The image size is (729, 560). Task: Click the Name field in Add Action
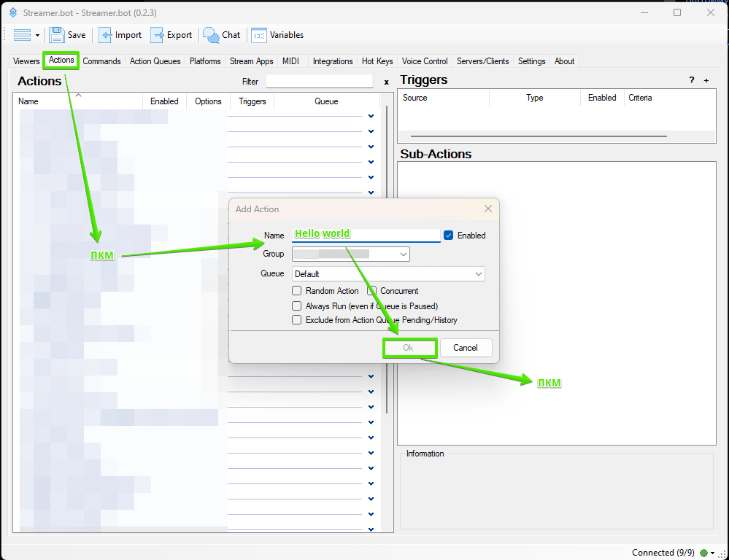pos(366,235)
